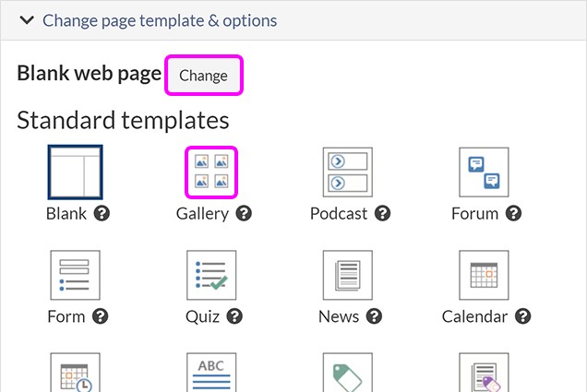Click the help icon beside Forum
The image size is (587, 392).
[514, 214]
